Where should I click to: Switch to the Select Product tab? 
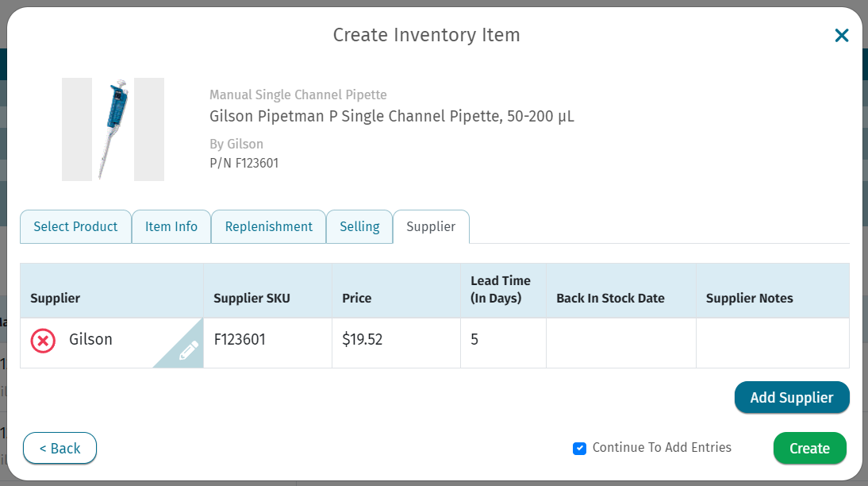[75, 227]
